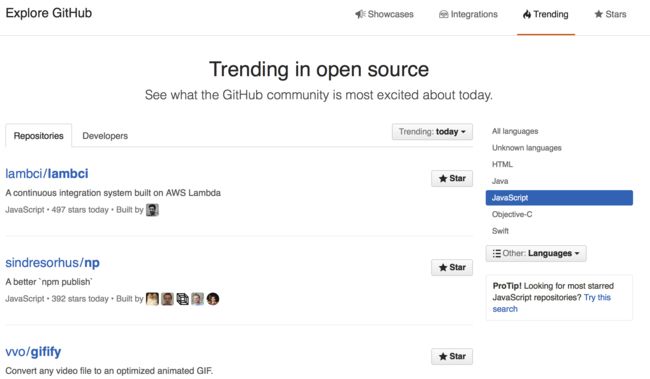Open the Integrations page
This screenshot has height=379, width=650.
click(468, 14)
